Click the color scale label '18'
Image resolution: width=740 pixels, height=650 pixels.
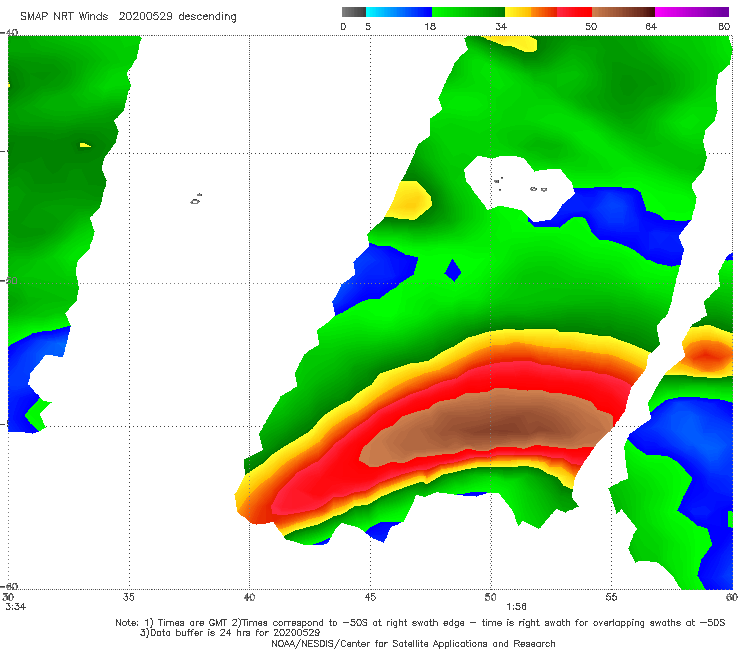[430, 27]
